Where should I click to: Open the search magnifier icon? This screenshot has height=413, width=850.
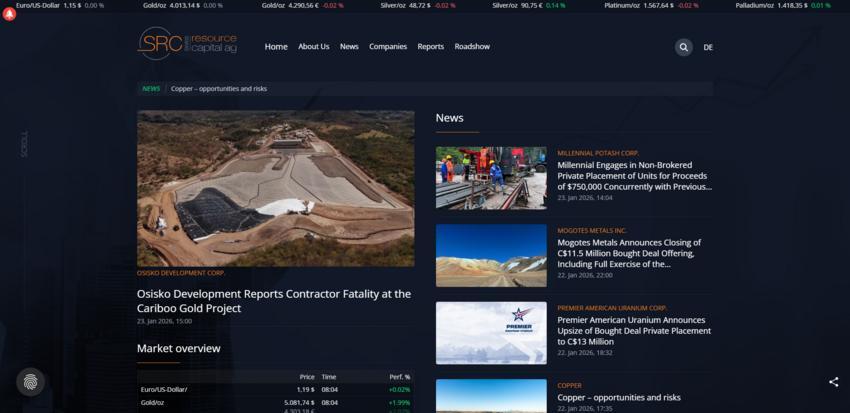click(684, 47)
